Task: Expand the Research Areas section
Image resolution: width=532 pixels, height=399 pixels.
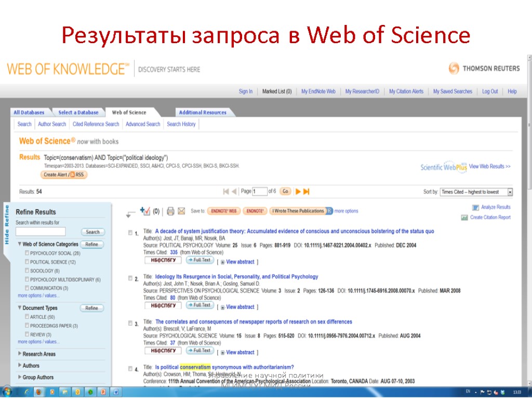Action: pyautogui.click(x=20, y=353)
